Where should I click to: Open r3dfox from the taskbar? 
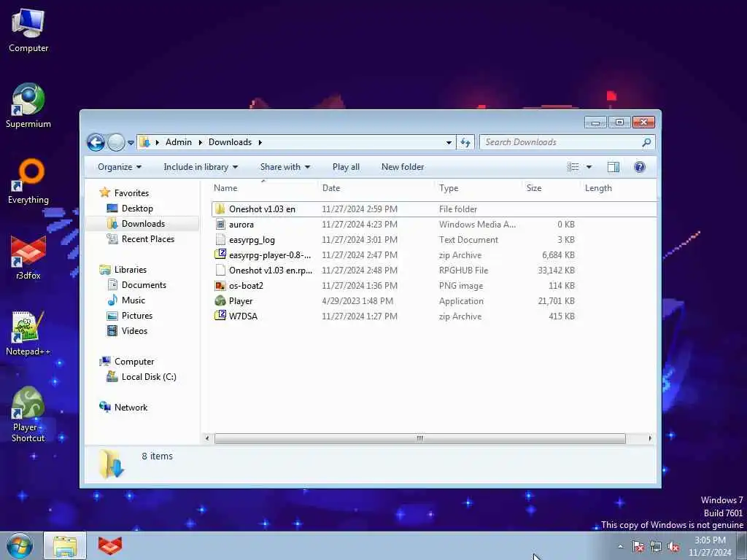click(110, 545)
